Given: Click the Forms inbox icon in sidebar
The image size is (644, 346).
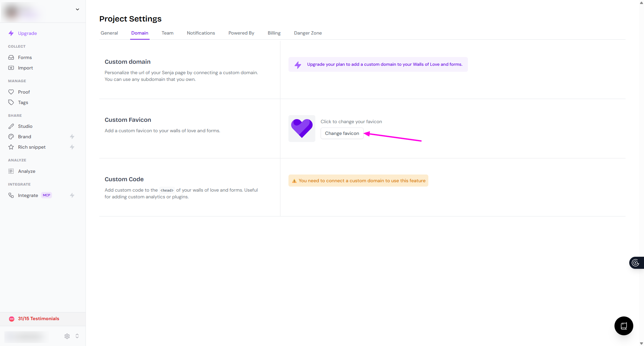Looking at the screenshot, I should coord(11,57).
